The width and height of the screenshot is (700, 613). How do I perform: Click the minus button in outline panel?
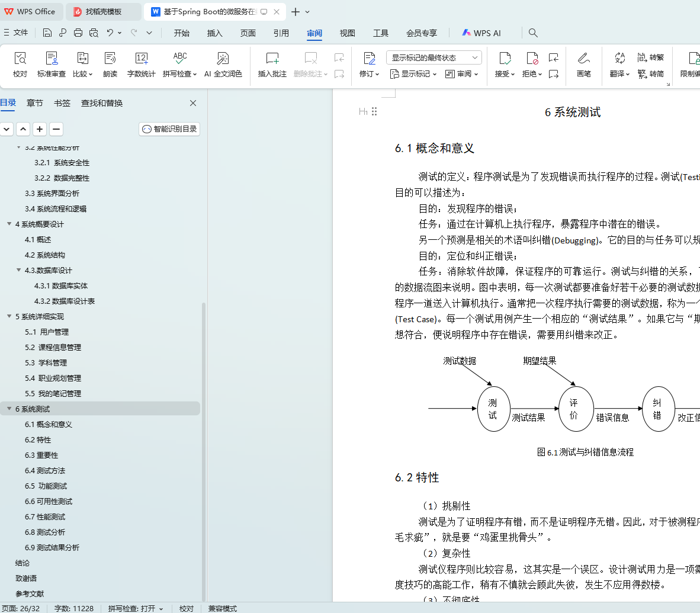pyautogui.click(x=56, y=129)
